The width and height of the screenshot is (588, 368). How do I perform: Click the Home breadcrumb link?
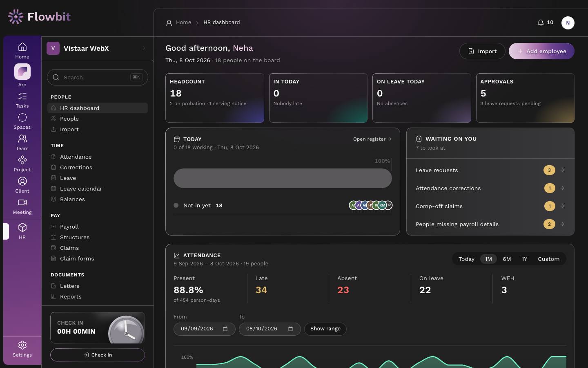coord(183,22)
